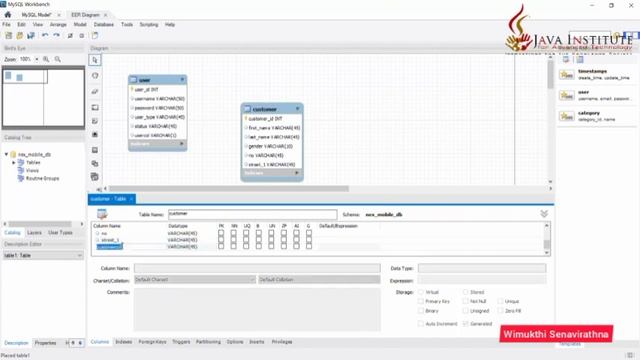The width and height of the screenshot is (640, 360).
Task: Click the table editor icon beside Table Name
Action: [x=102, y=213]
